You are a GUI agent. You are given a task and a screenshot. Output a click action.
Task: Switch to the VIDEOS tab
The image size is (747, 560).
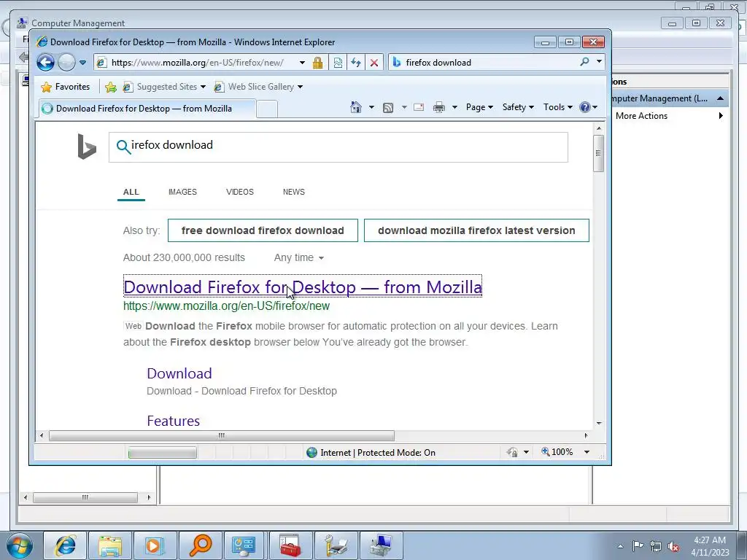(239, 192)
